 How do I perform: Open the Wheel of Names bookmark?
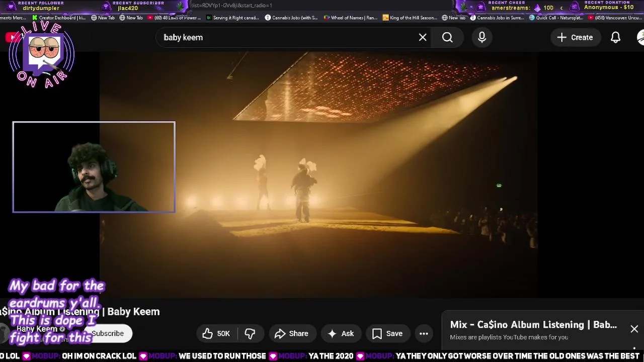pos(350,18)
